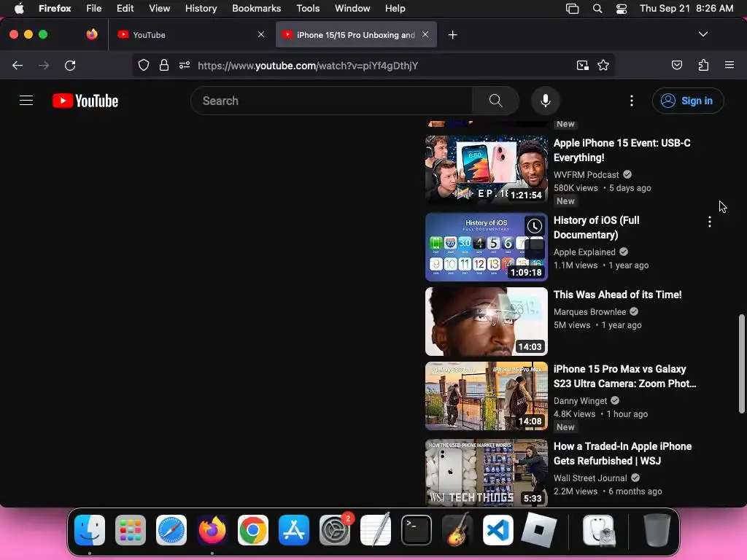
Task: Open History of iOS Full Documentary title
Action: pyautogui.click(x=597, y=227)
